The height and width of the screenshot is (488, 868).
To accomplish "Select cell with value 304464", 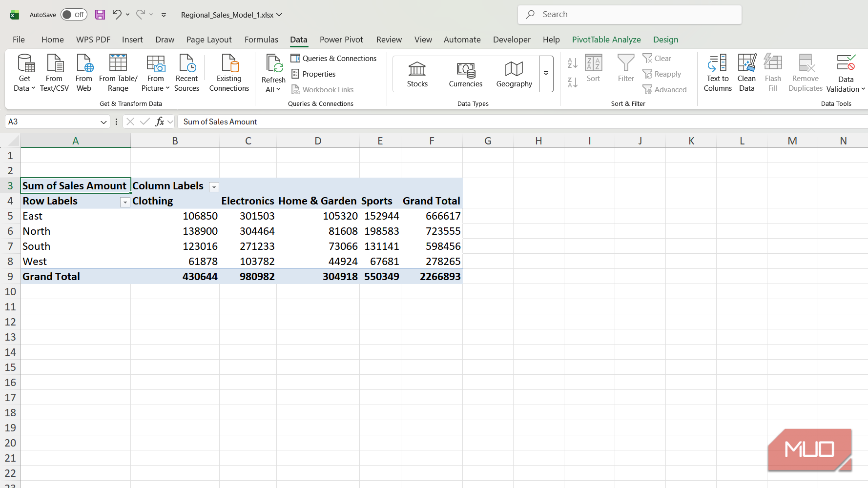I will pyautogui.click(x=248, y=231).
